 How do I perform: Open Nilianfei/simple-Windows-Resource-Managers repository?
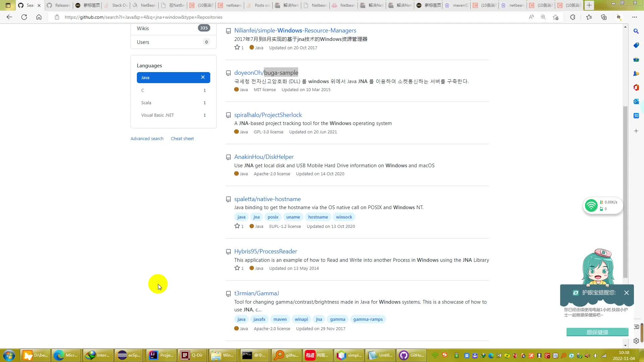(295, 31)
